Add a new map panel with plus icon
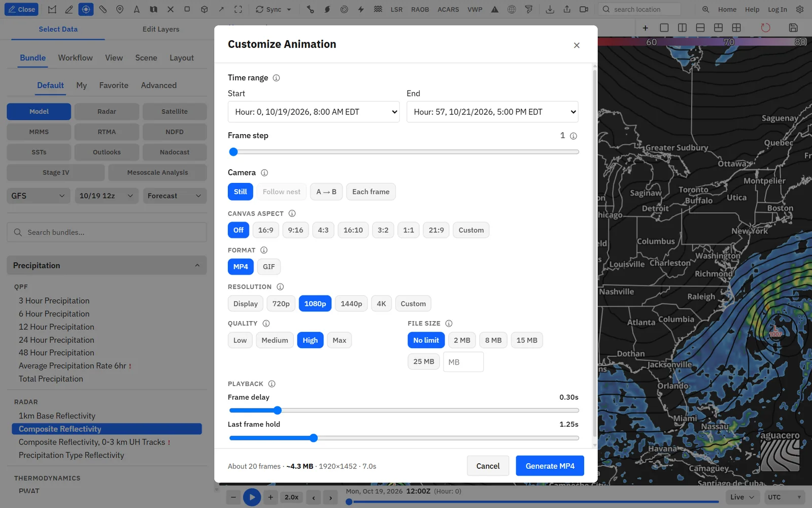The height and width of the screenshot is (508, 812). 646,28
